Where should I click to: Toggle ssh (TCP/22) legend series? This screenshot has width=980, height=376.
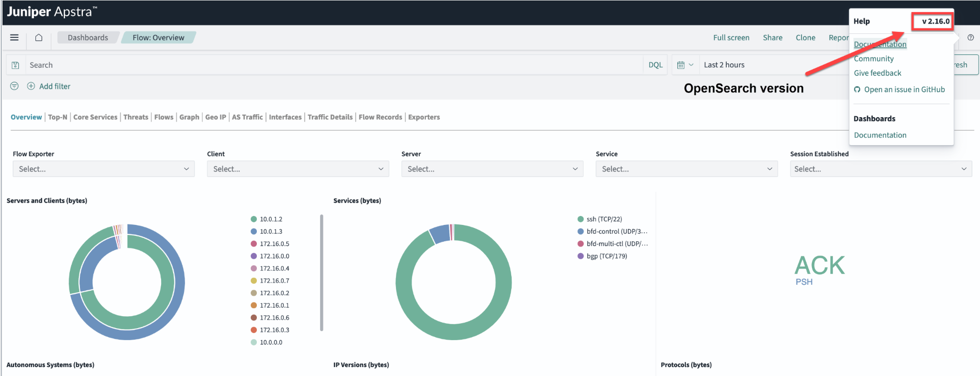click(x=604, y=219)
